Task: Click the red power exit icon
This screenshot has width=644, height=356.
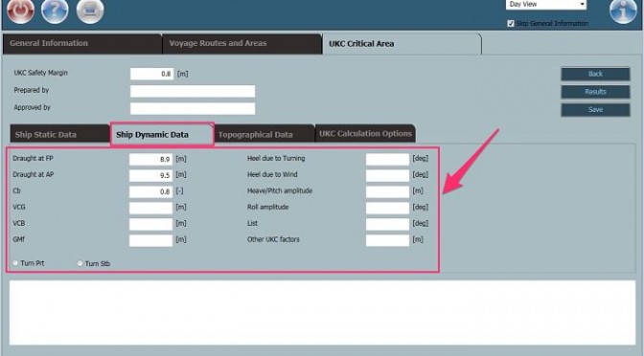Action: pos(20,10)
